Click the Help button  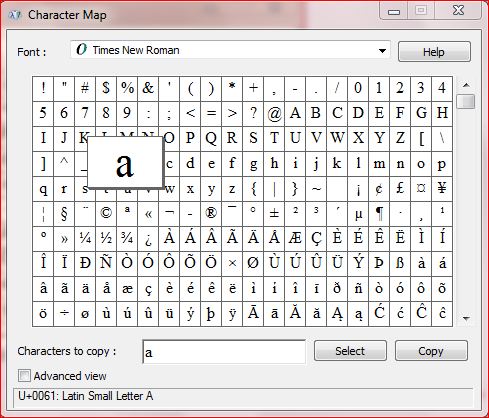(434, 52)
